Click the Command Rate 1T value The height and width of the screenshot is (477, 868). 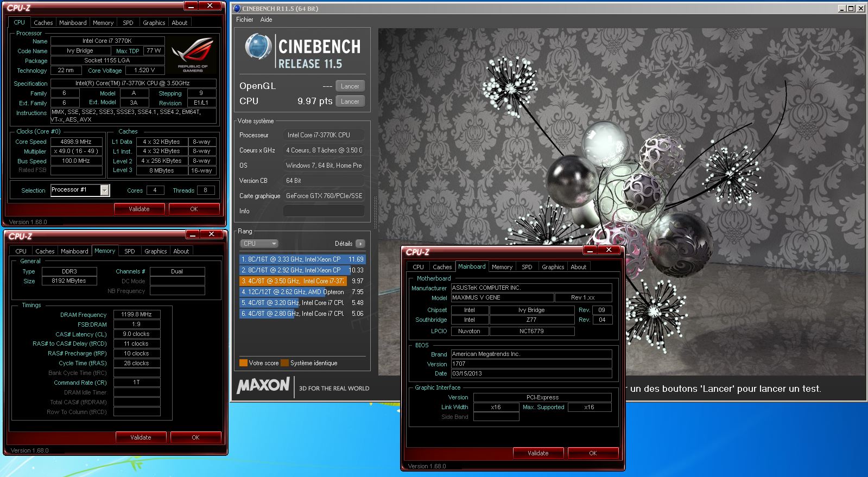[x=137, y=383]
